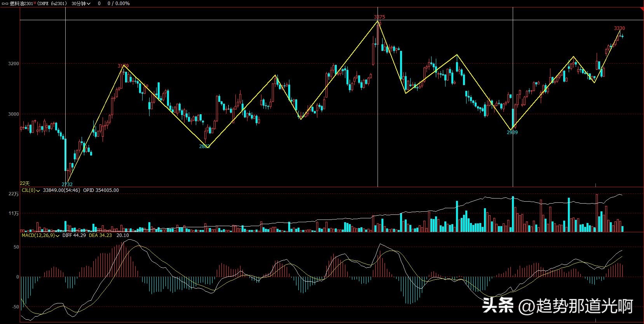This screenshot has width=644, height=324.
Task: Click the -50 MACD axis label
Action: (x=15, y=307)
